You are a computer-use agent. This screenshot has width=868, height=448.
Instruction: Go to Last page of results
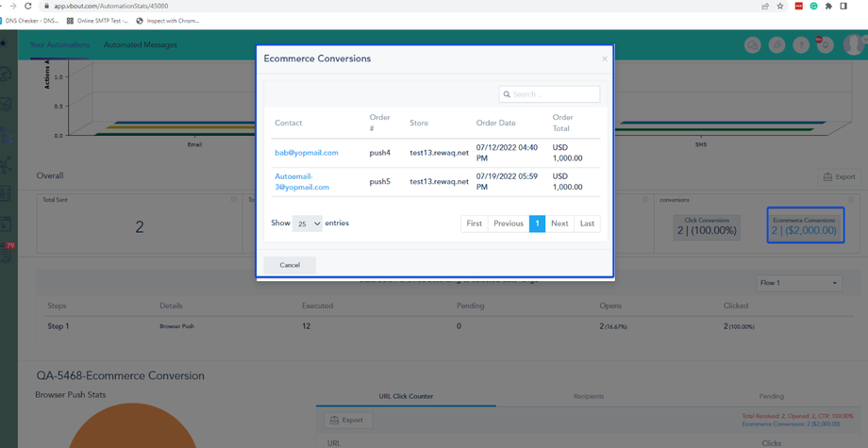coord(588,224)
